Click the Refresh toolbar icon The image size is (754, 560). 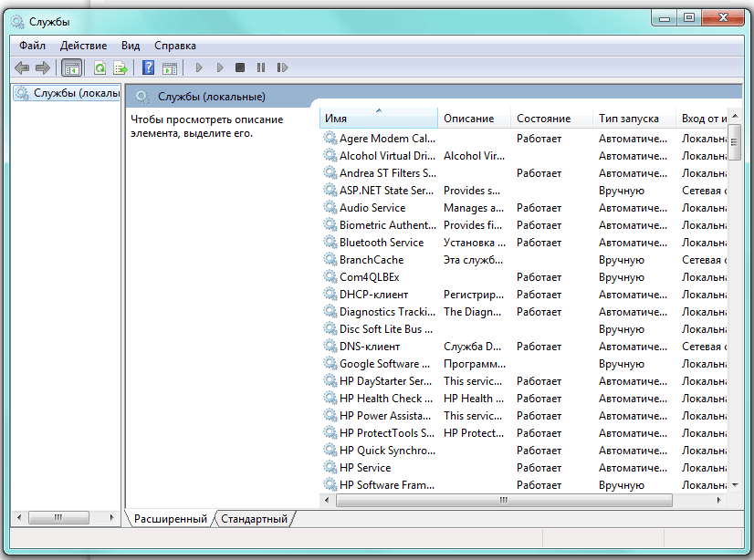coord(99,67)
